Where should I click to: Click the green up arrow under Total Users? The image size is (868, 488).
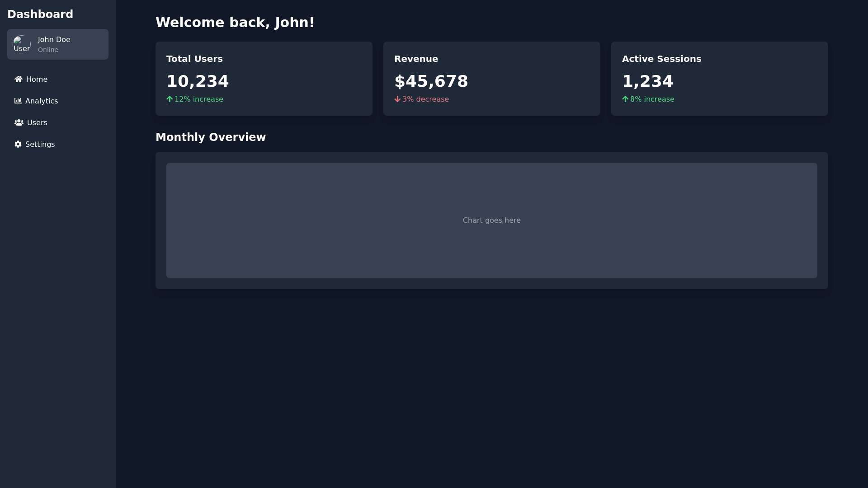[x=170, y=99]
